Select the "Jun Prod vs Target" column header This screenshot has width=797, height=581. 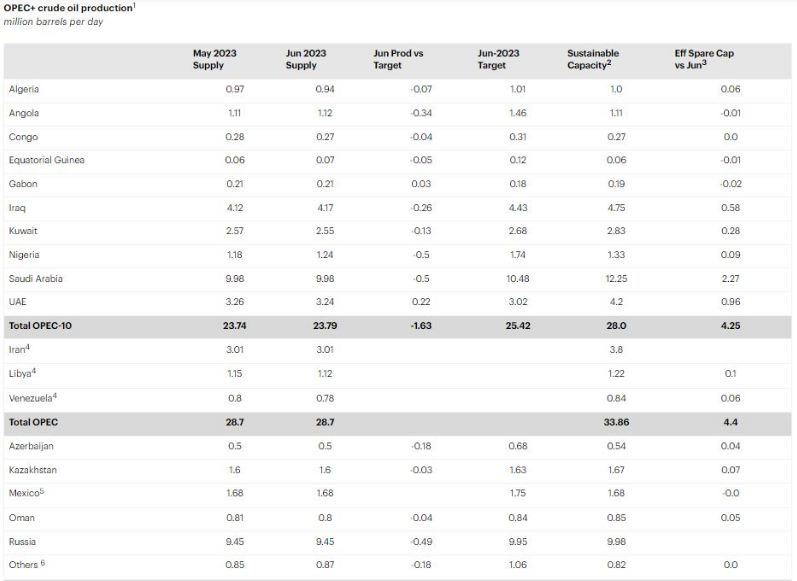(x=395, y=59)
